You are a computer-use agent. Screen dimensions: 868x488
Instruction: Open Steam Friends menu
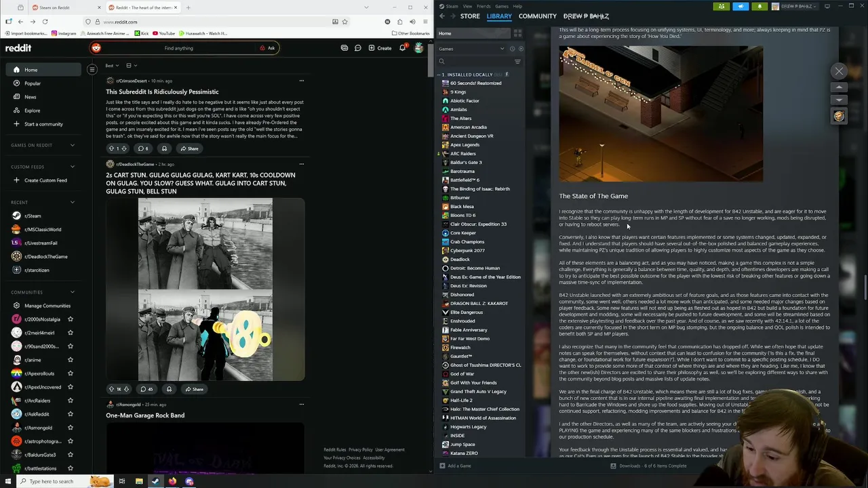click(484, 6)
